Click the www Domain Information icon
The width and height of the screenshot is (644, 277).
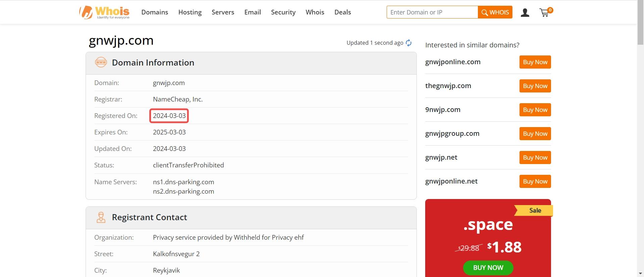click(x=101, y=62)
